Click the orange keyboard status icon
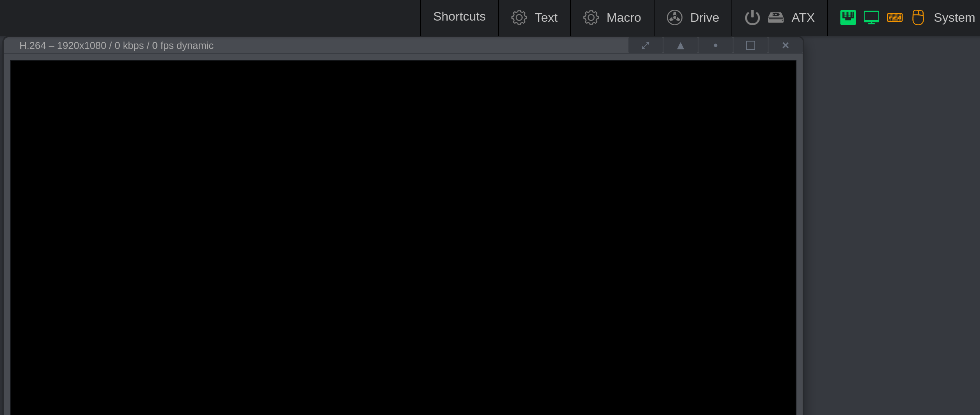 coord(894,17)
